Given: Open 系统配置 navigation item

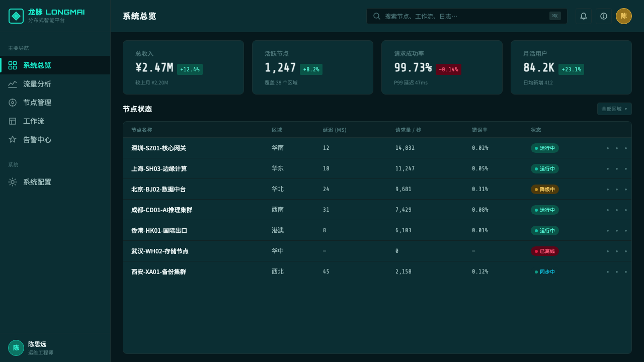Looking at the screenshot, I should 55,182.
